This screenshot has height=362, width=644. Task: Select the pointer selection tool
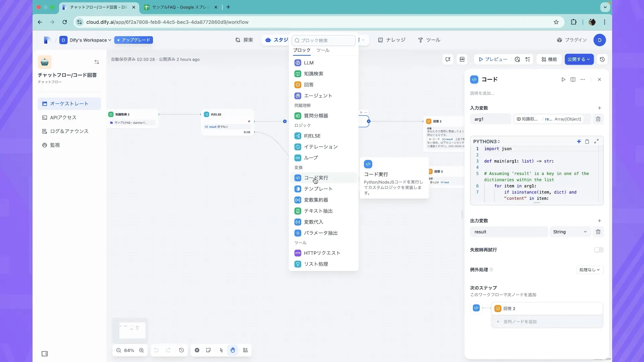click(221, 350)
